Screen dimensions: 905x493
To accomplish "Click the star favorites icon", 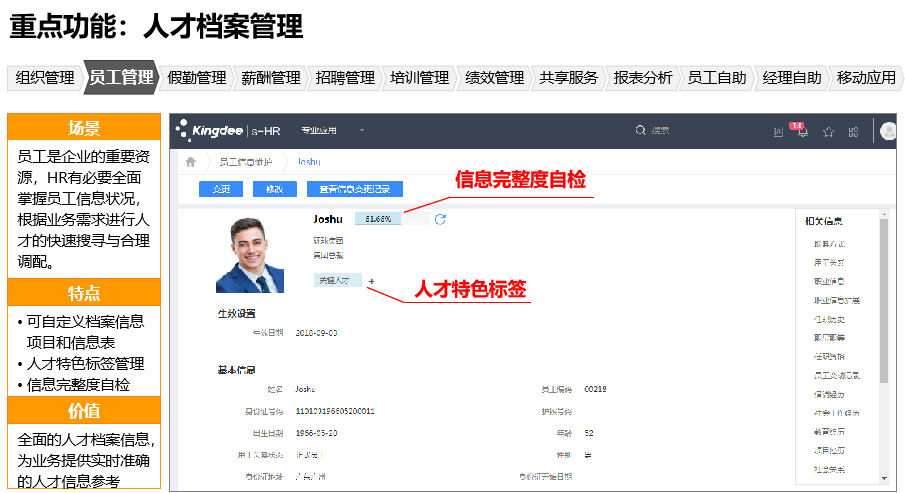I will pyautogui.click(x=828, y=132).
